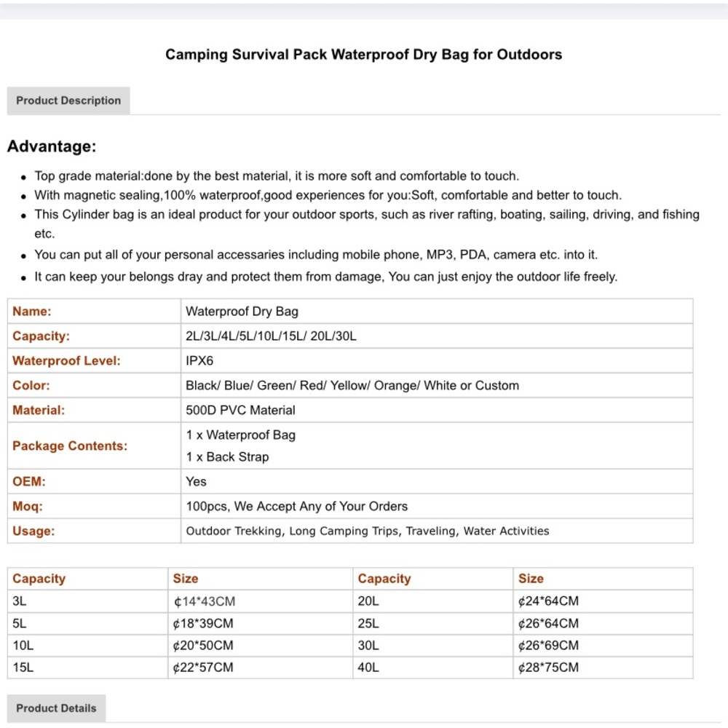Click the first Size column header

185,579
